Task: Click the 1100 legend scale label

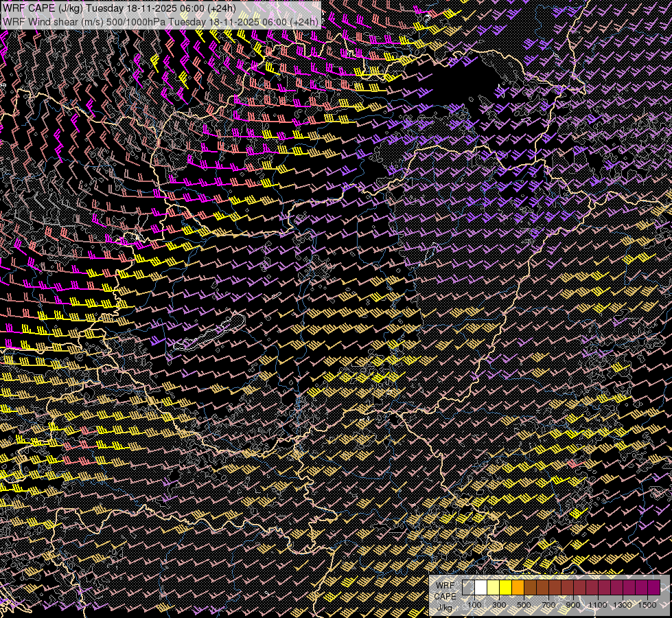Action: 598,605
